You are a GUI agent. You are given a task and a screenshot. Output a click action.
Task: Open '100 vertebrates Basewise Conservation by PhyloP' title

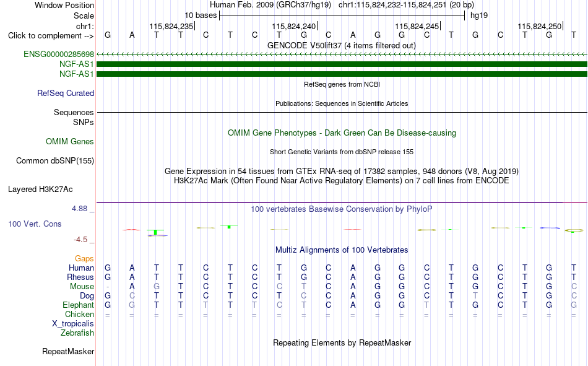(x=342, y=209)
